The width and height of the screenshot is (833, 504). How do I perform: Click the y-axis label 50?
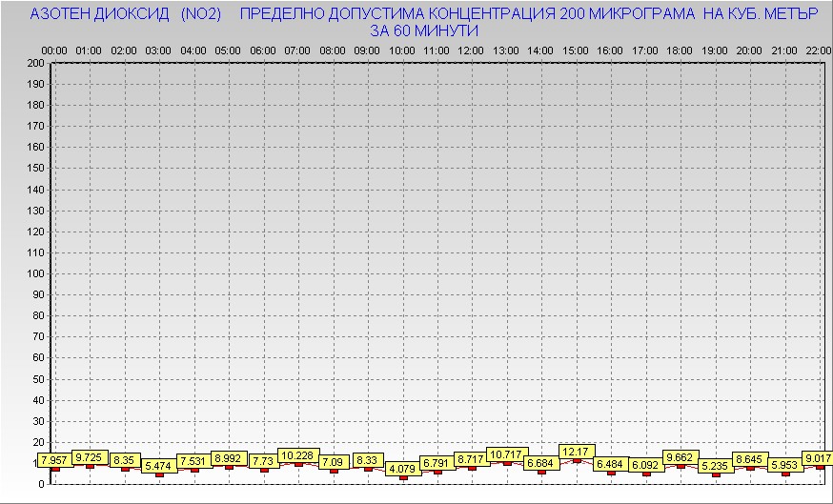click(38, 379)
